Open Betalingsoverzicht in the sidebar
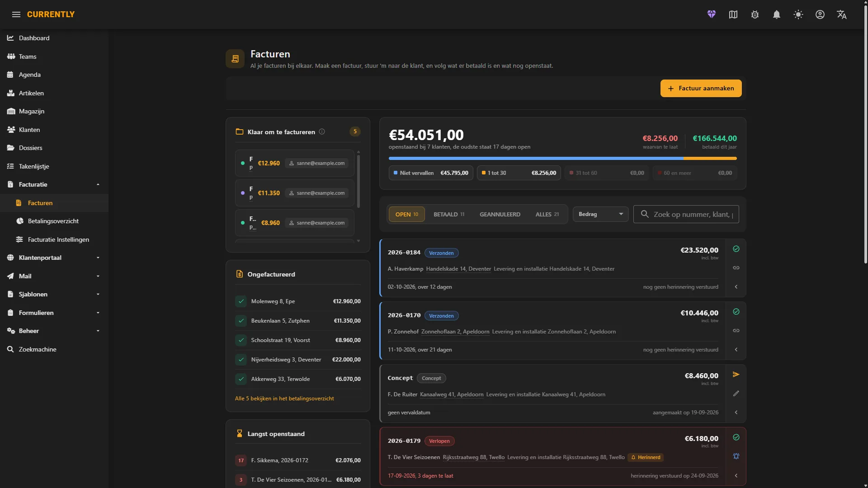Viewport: 868px width, 488px height. pos(53,221)
